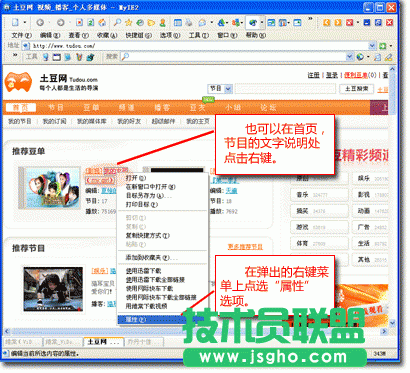Click the Tudou orange logo
This screenshot has width=410, height=373.
pyautogui.click(x=19, y=82)
